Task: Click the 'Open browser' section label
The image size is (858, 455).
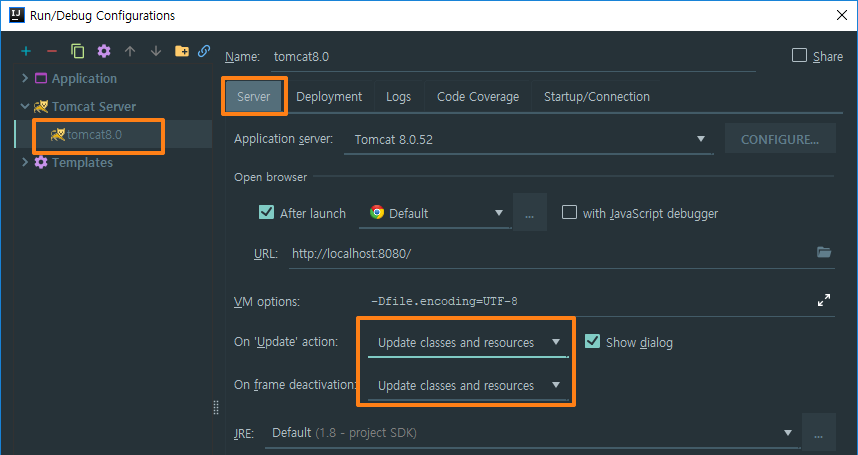Action: pyautogui.click(x=270, y=177)
